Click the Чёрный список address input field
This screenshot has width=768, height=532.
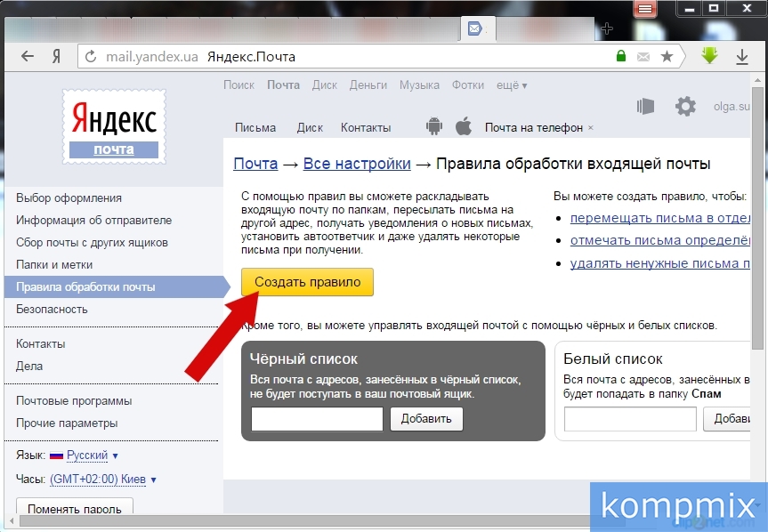[x=317, y=419]
